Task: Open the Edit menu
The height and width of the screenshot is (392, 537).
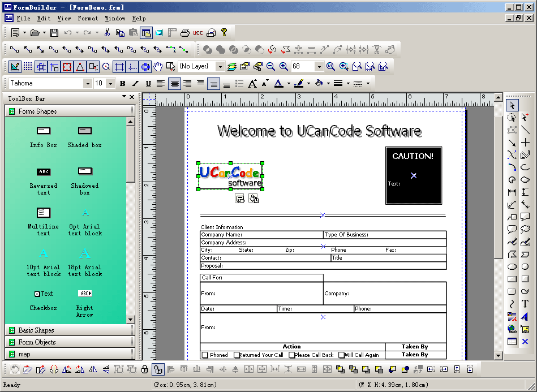Action: (x=44, y=18)
